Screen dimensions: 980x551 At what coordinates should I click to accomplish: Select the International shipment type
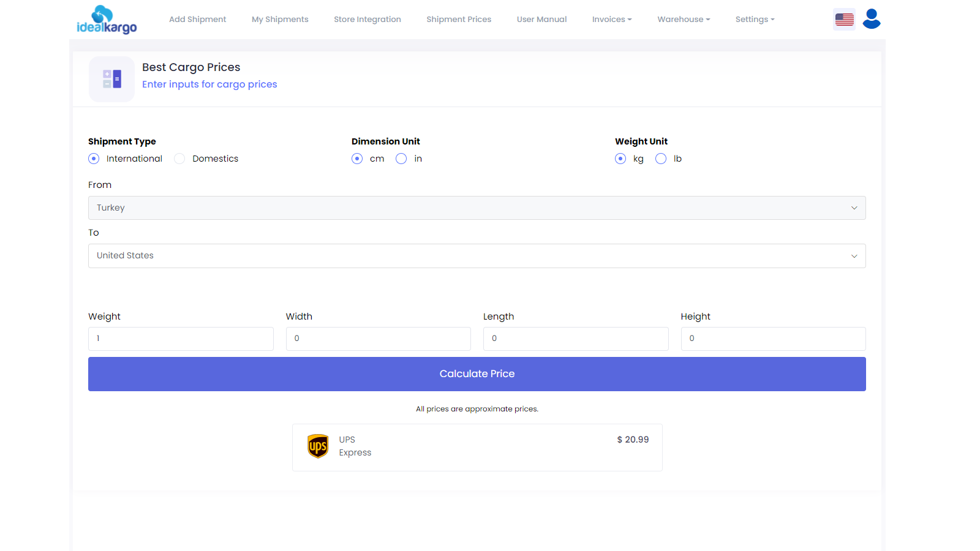coord(94,159)
